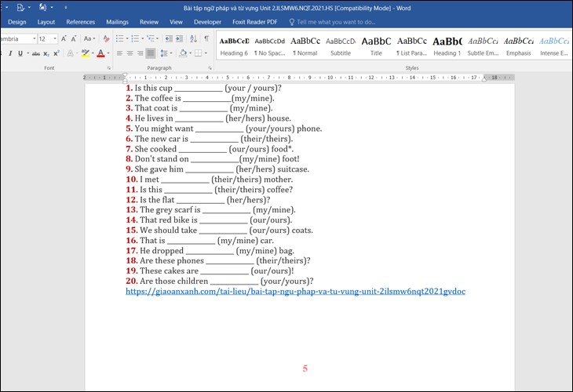Apply red font color to text
Image resolution: width=573 pixels, height=392 pixels.
pyautogui.click(x=100, y=53)
